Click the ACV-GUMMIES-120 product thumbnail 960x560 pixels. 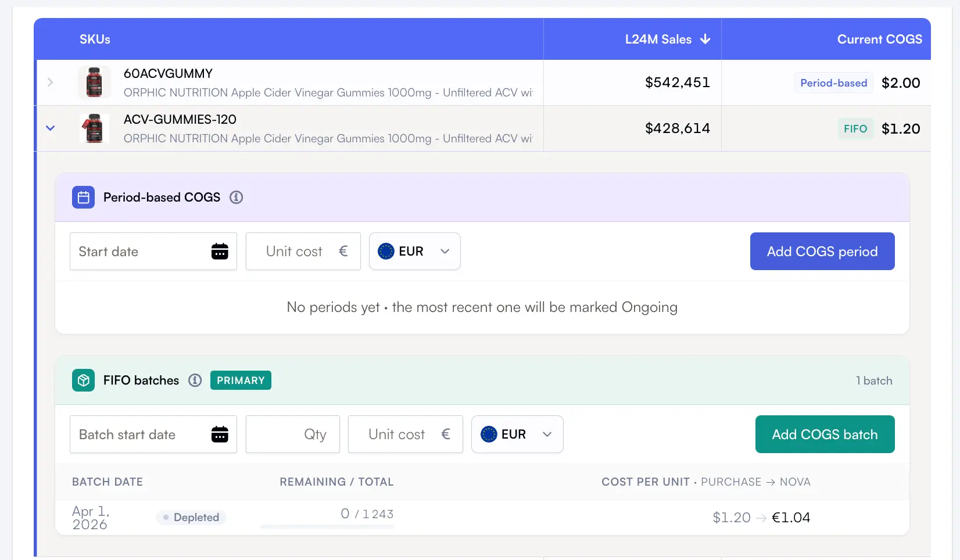(94, 128)
